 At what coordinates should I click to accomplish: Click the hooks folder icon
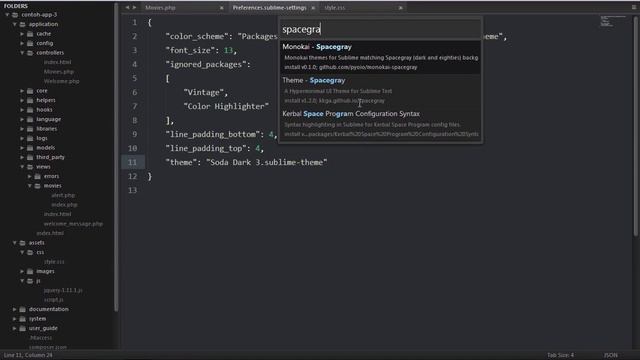(30, 110)
